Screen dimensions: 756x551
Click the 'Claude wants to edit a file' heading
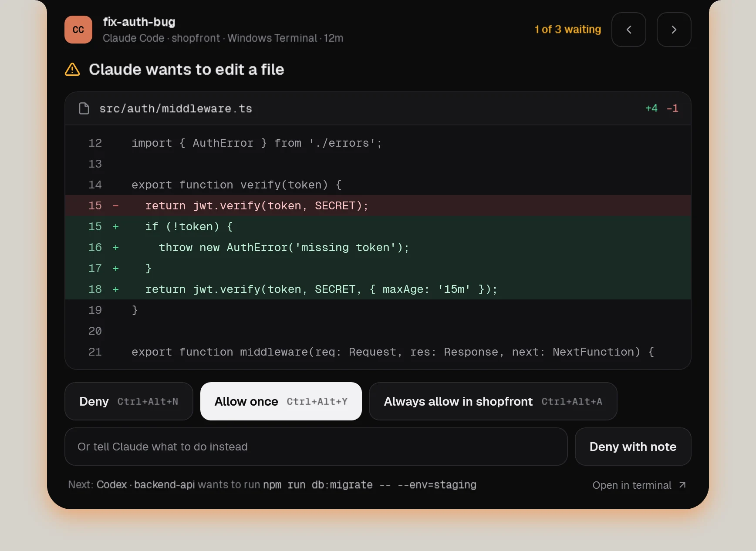[x=186, y=69]
